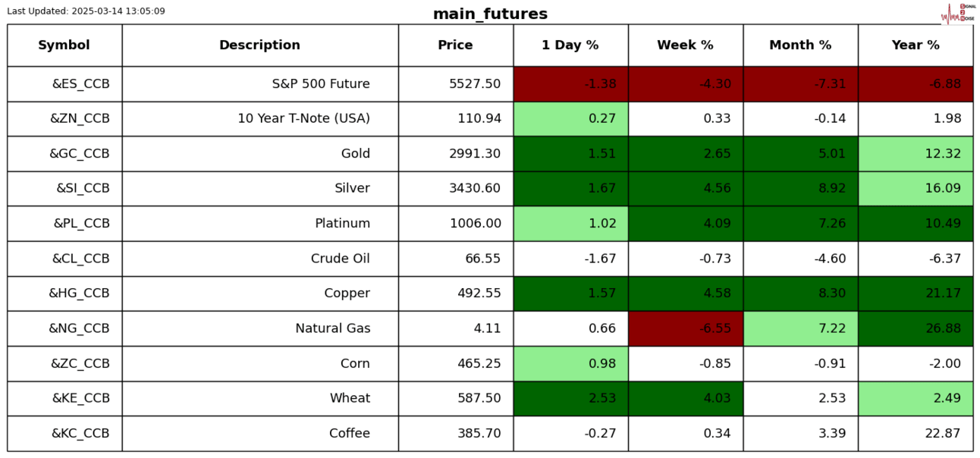Screen dimensions: 980x458
Task: Click the main_futures table title
Action: click(490, 14)
